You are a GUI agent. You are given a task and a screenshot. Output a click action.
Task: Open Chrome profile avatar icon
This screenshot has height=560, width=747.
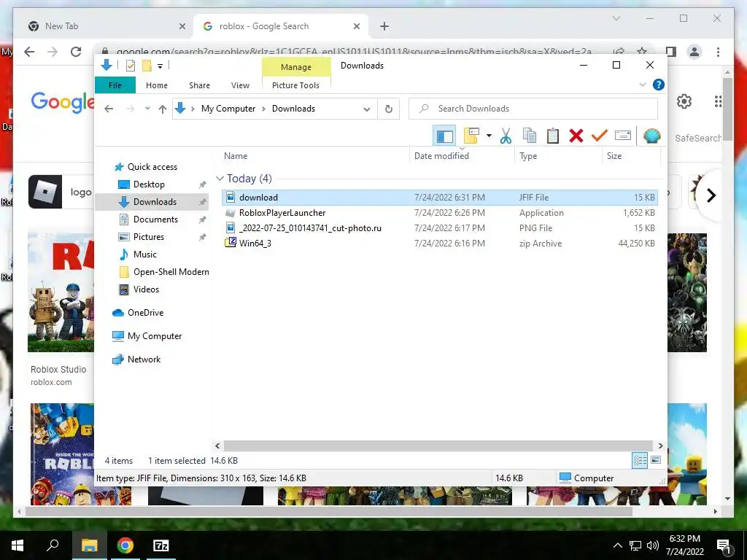(694, 52)
